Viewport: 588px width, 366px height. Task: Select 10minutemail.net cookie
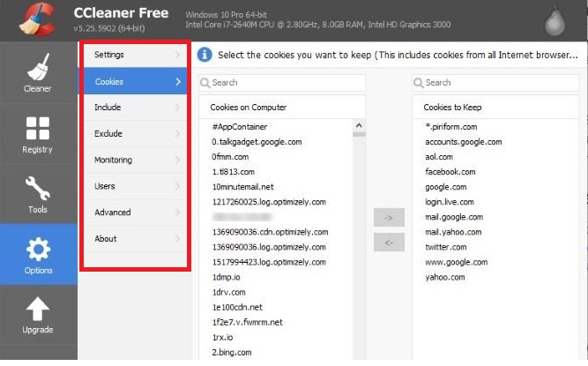pyautogui.click(x=243, y=187)
